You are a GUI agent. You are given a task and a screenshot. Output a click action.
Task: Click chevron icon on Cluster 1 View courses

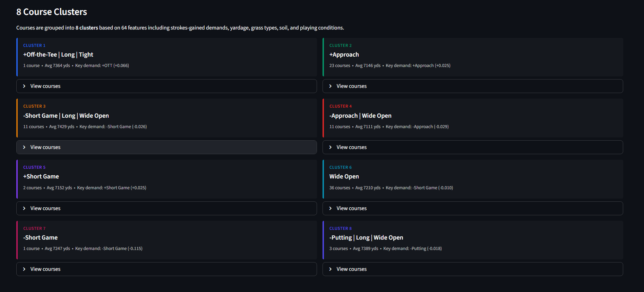click(x=24, y=86)
